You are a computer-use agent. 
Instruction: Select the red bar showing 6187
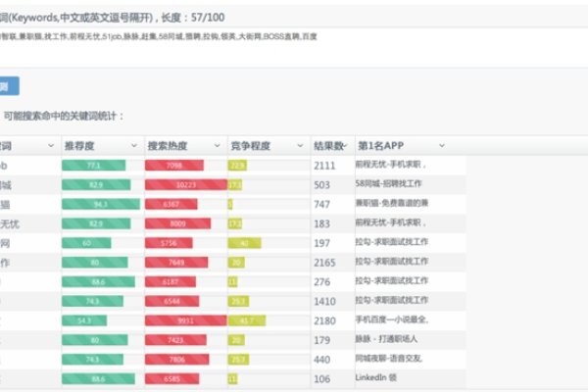coord(171,281)
